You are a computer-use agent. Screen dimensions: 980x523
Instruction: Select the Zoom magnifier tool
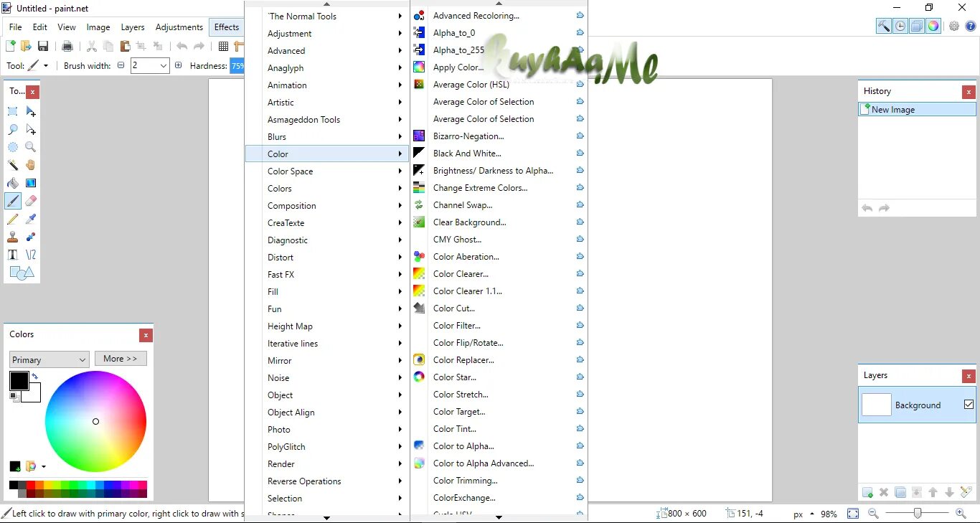31,147
